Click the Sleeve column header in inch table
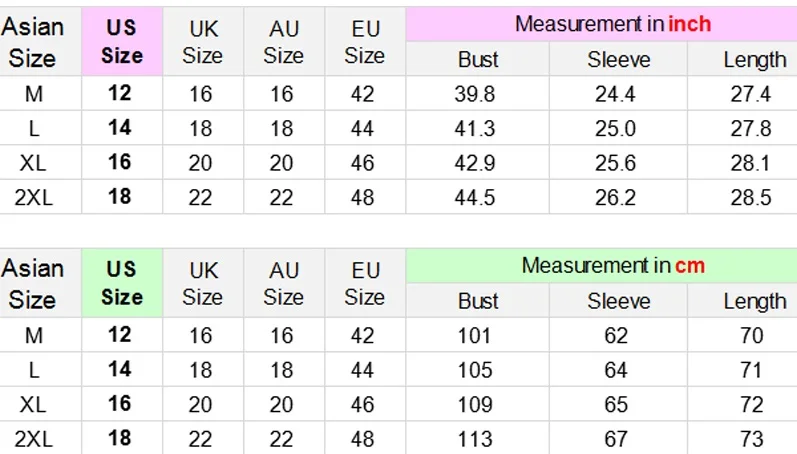This screenshot has width=797, height=454. (x=619, y=59)
